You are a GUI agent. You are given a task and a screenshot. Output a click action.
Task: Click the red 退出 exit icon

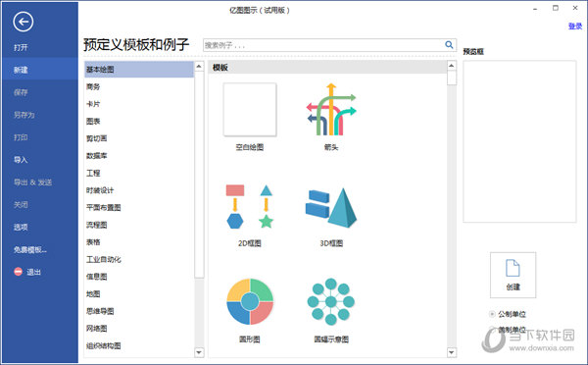(18, 272)
